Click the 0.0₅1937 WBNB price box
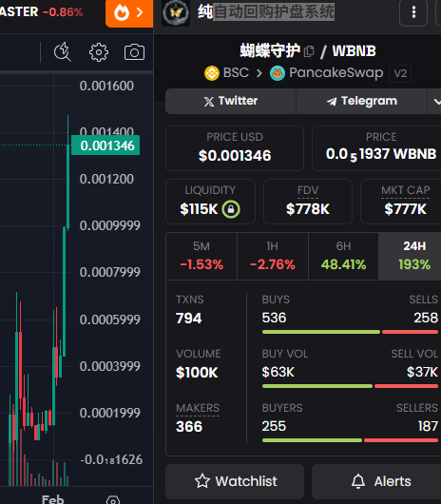This screenshot has width=441, height=504. (376, 148)
